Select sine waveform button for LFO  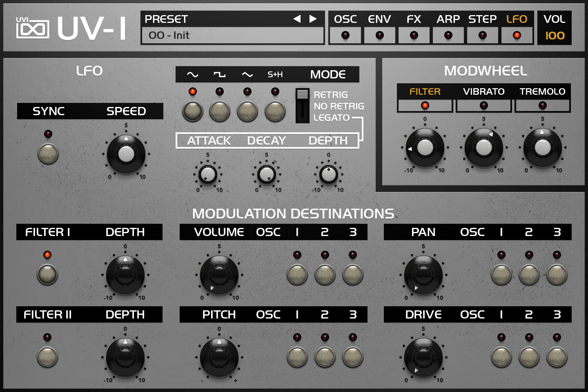(x=193, y=111)
